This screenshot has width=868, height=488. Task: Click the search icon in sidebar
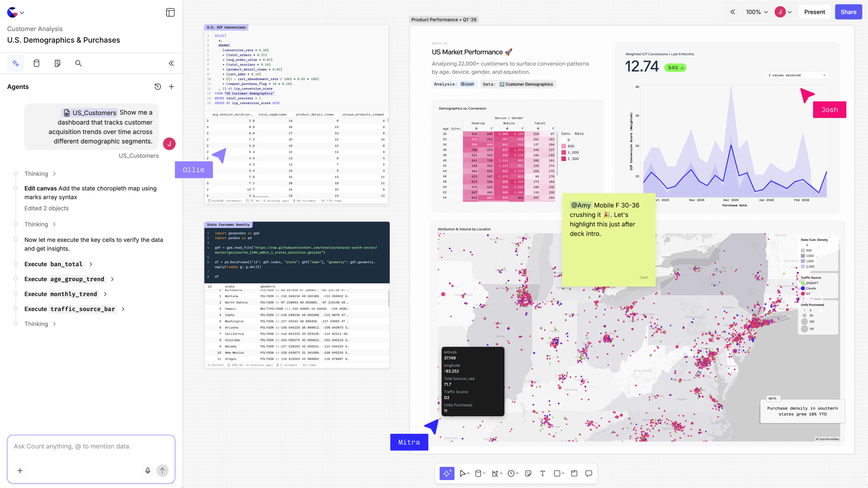pos(78,63)
